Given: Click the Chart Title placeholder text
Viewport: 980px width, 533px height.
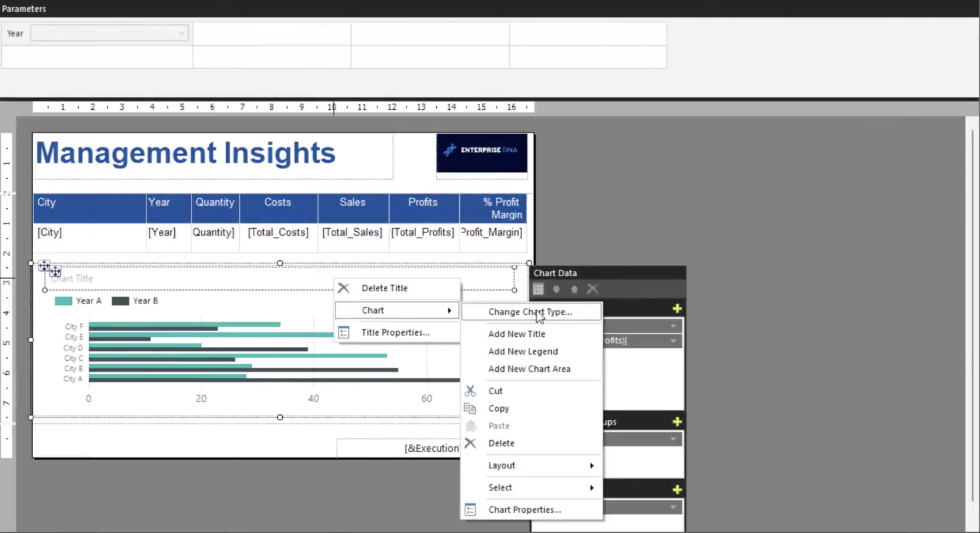Looking at the screenshot, I should [72, 278].
